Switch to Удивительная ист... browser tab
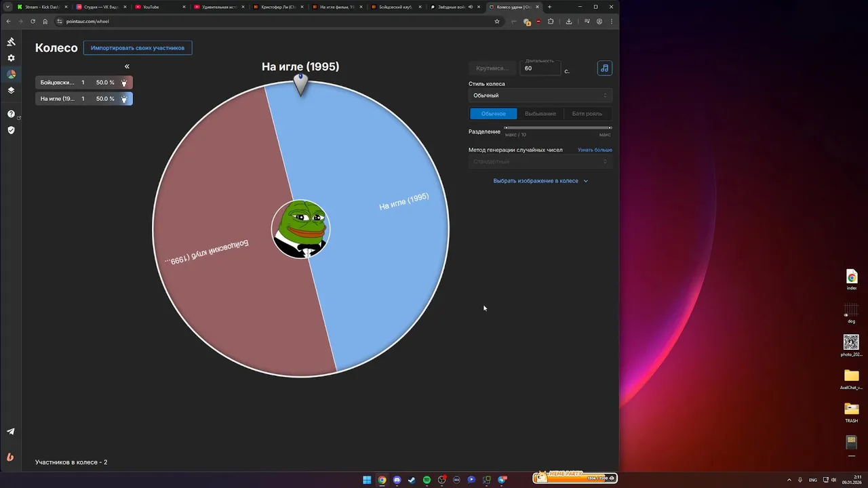 coord(218,7)
